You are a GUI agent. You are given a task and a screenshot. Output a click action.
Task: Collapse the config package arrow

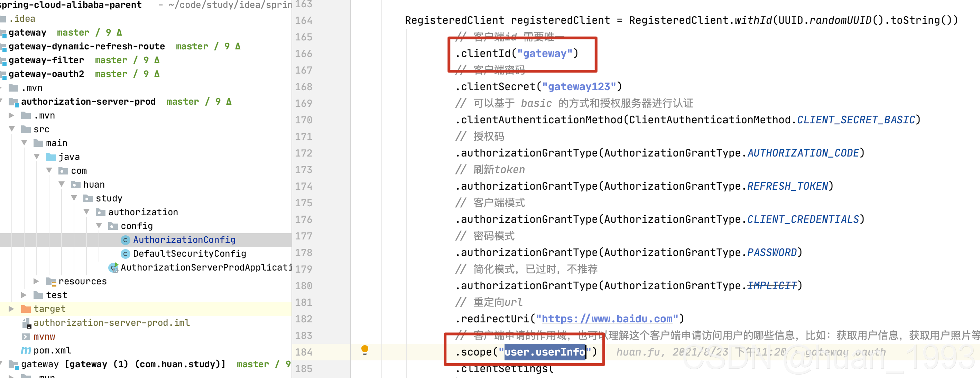coord(99,226)
